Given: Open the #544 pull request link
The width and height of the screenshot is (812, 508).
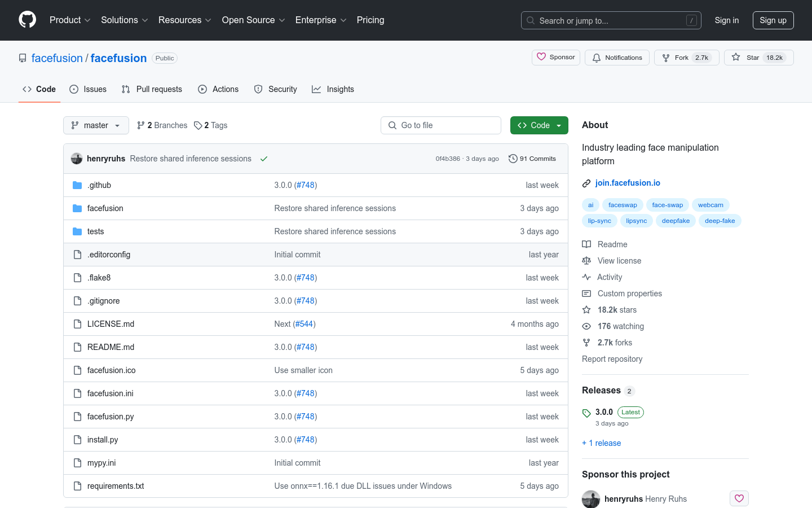Looking at the screenshot, I should point(304,324).
